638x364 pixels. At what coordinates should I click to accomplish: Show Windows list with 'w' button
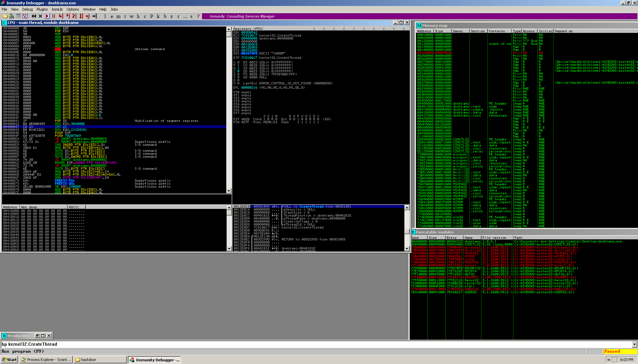point(132,16)
